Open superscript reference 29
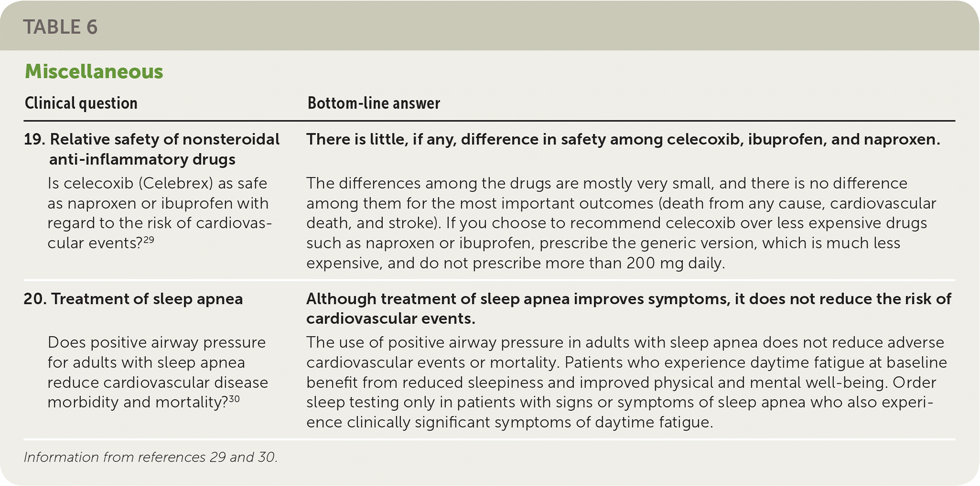Viewport: 980px width, 486px height. pos(149,240)
